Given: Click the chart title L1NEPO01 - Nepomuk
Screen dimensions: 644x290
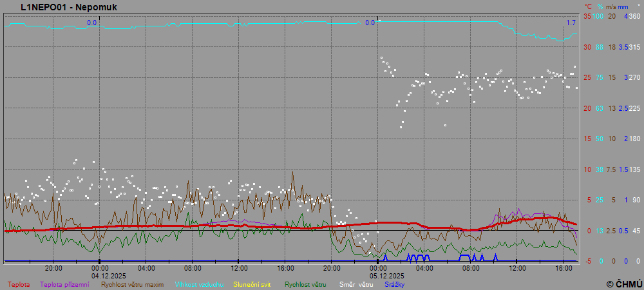Looking at the screenshot, I should [60, 7].
